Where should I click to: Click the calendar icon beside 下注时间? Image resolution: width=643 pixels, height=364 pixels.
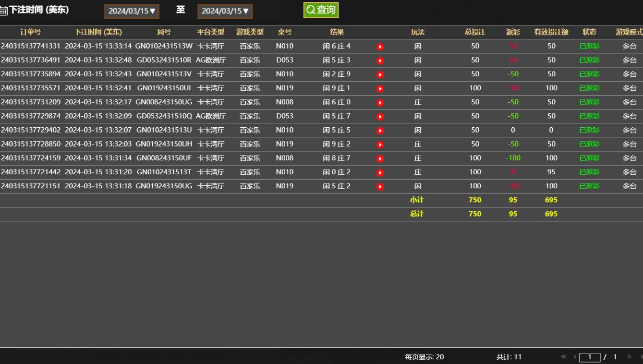point(4,12)
